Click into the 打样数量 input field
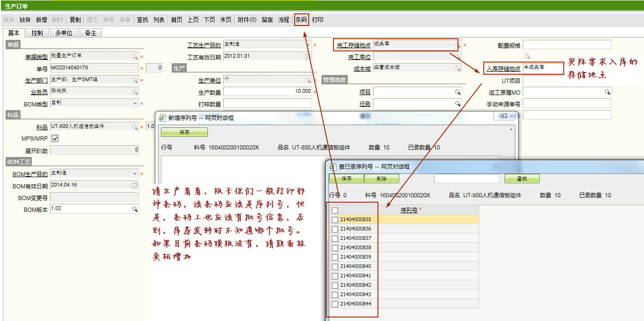 267,104
